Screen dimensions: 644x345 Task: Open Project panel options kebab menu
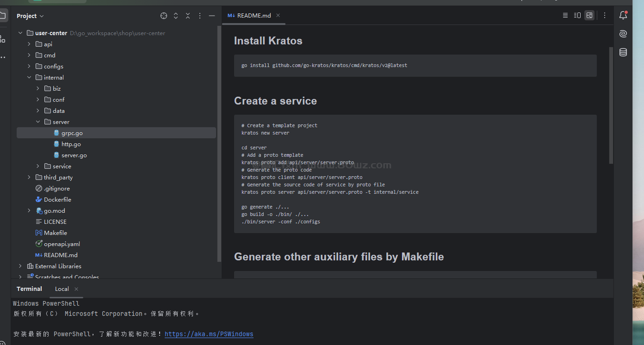(200, 16)
